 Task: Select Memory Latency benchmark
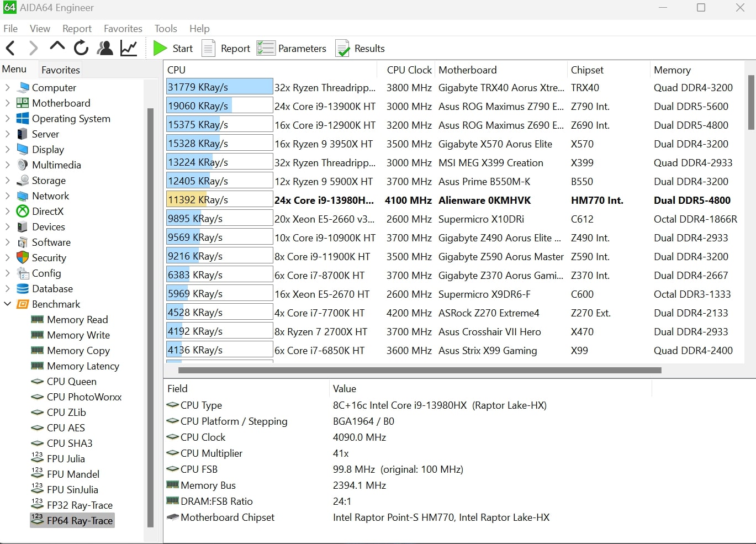pyautogui.click(x=83, y=366)
